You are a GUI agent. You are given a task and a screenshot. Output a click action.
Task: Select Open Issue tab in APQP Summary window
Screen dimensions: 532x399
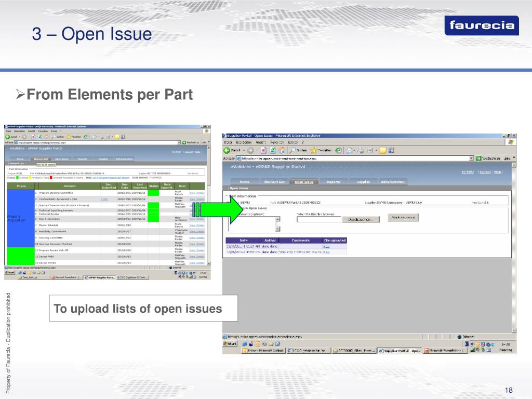tap(61, 159)
